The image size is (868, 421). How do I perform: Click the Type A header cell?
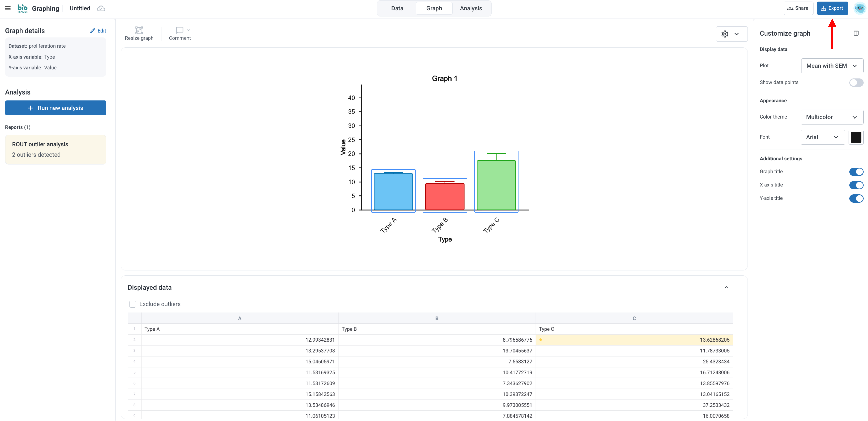click(x=240, y=329)
